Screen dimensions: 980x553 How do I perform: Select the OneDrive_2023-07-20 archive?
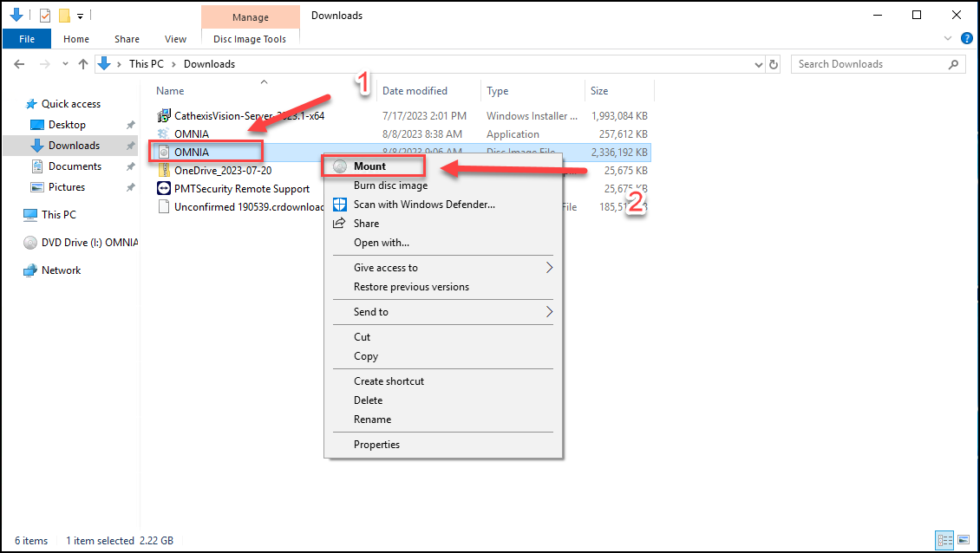pos(223,170)
